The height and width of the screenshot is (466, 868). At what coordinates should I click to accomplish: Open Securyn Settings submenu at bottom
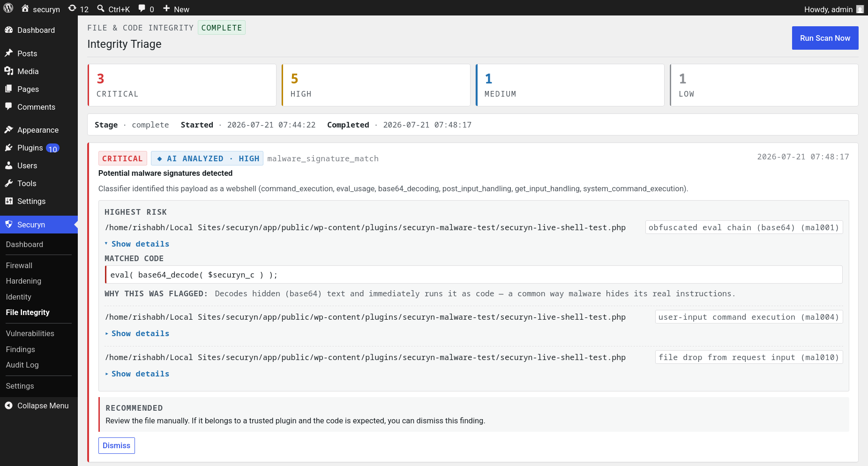click(x=20, y=386)
